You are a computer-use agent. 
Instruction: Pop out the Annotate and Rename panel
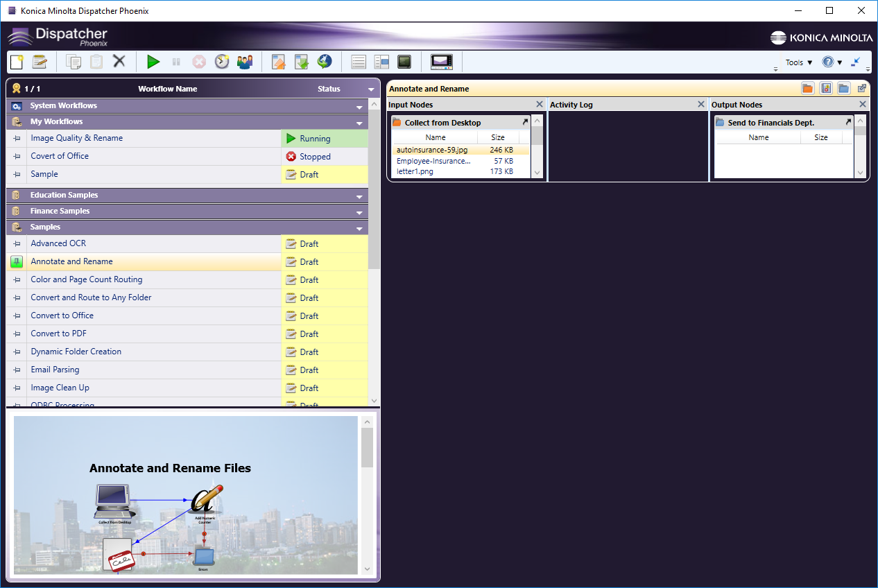862,88
